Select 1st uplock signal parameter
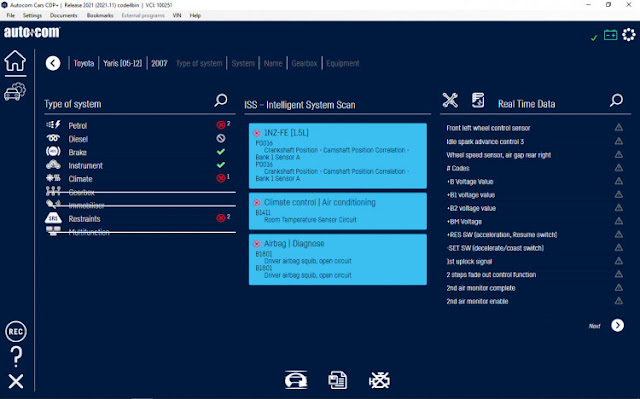640x399 pixels. pos(469,262)
